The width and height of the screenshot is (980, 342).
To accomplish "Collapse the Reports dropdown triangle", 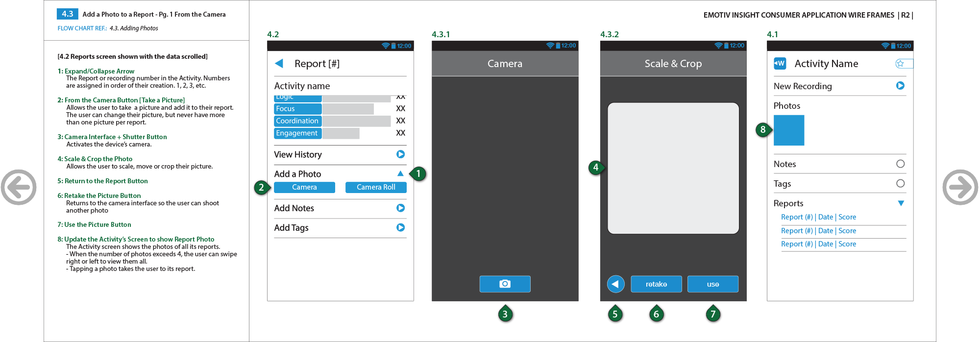I will 901,203.
